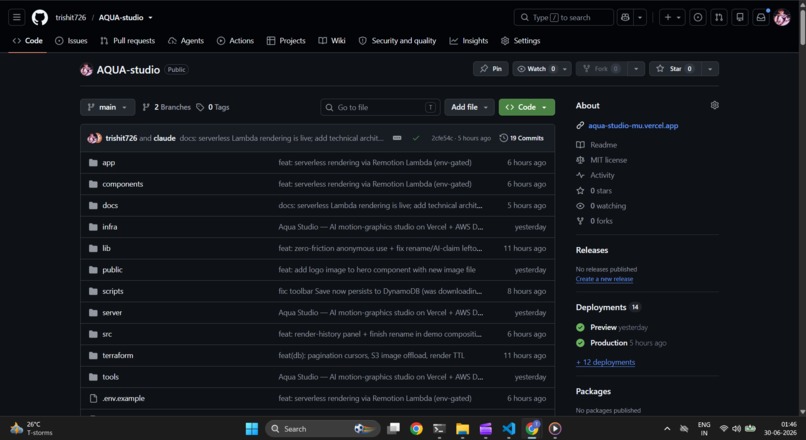
Task: Open the terraform folder
Action: [118, 355]
